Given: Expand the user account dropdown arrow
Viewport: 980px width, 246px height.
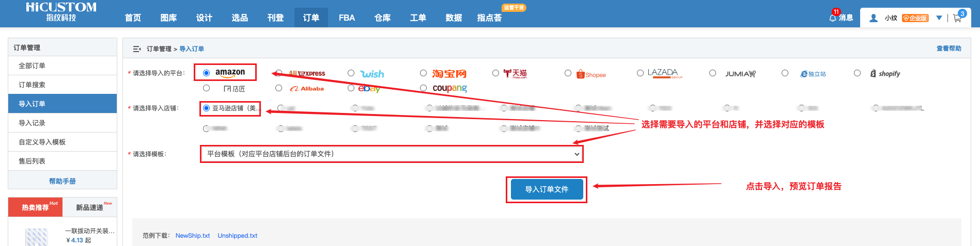Looking at the screenshot, I should (939, 18).
